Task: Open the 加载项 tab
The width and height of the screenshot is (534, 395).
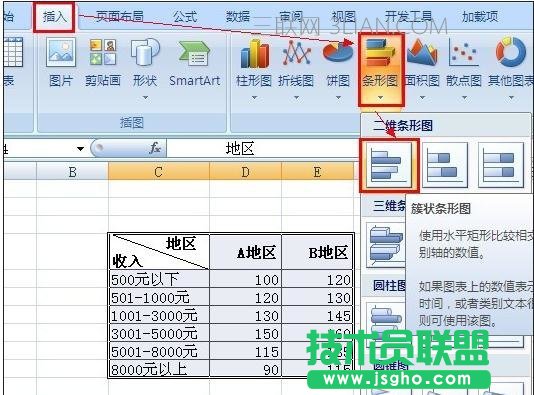Action: [x=480, y=16]
